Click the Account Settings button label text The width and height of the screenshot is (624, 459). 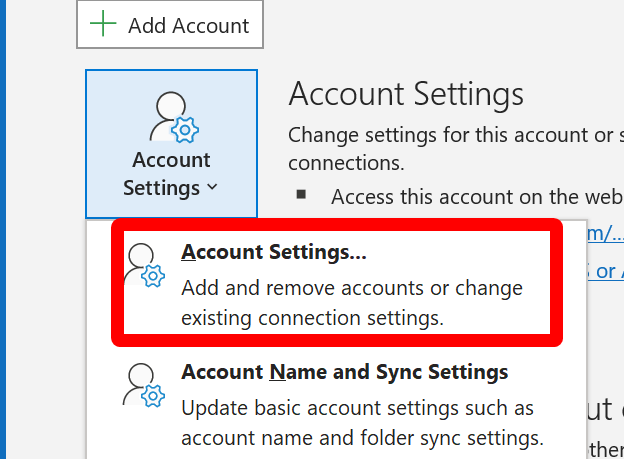pos(171,160)
